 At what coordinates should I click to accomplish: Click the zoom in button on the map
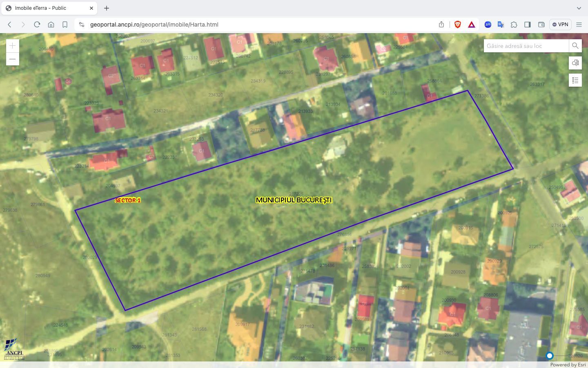(12, 45)
